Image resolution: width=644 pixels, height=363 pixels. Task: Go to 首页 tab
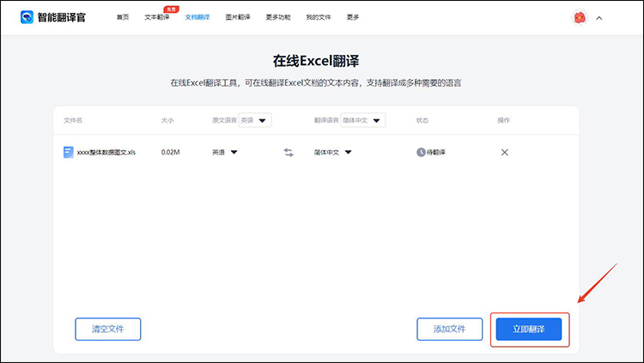(x=123, y=17)
